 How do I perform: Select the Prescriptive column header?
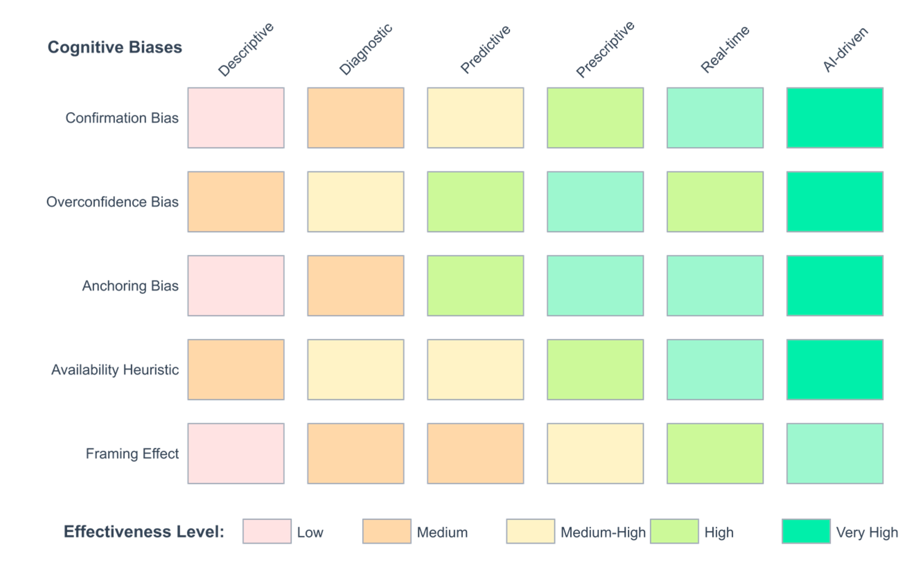pos(605,49)
